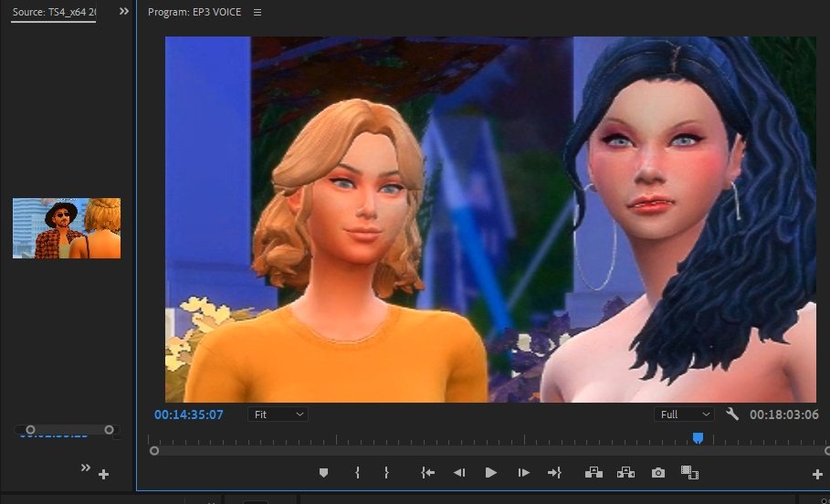This screenshot has height=504, width=830.
Task: Go to In point
Action: 427,473
